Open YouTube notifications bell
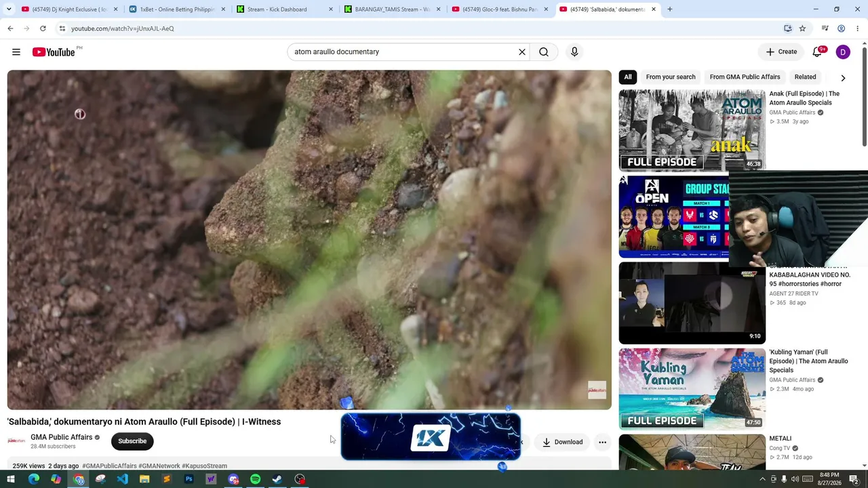 click(818, 52)
